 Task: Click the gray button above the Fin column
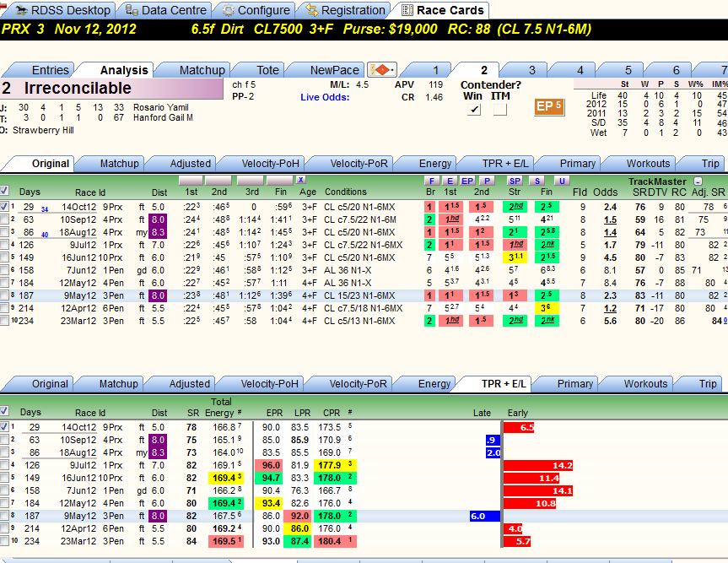point(280,181)
